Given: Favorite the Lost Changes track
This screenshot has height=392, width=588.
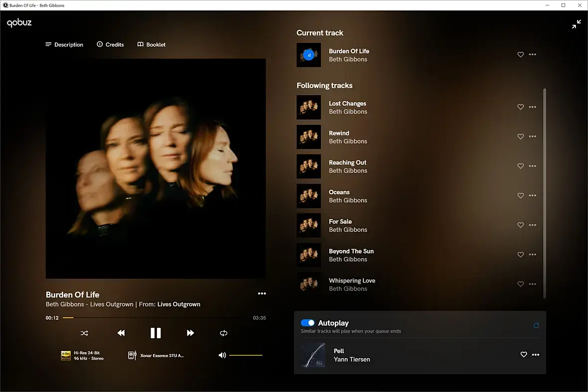Looking at the screenshot, I should [521, 107].
